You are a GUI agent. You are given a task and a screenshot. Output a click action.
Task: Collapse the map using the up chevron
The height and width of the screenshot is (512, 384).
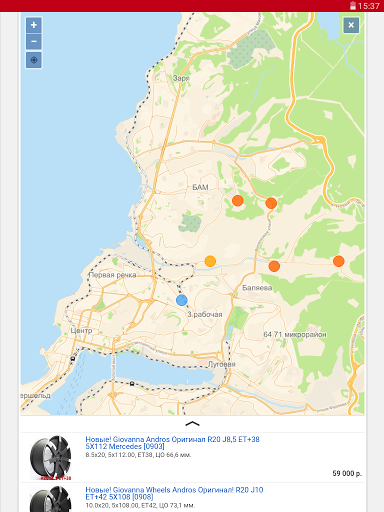(x=192, y=424)
